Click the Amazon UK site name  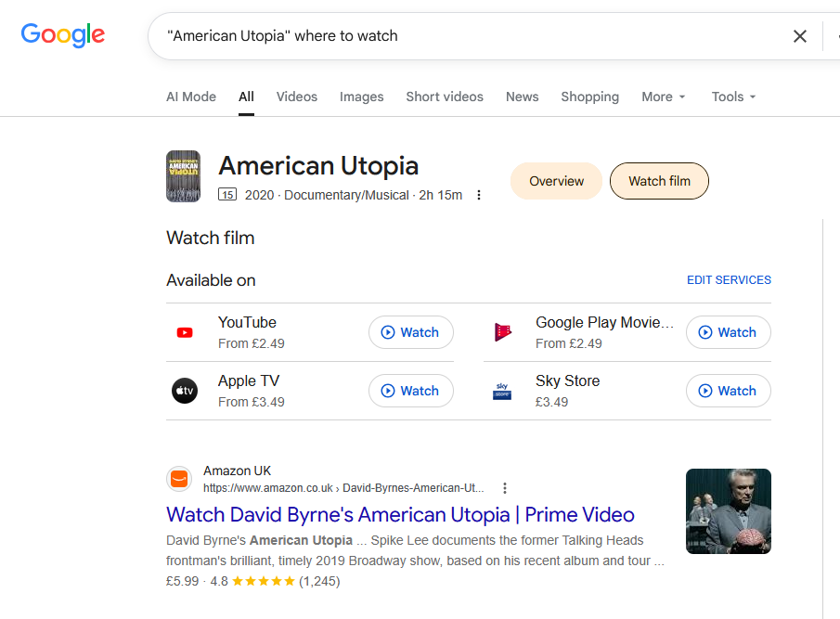pyautogui.click(x=238, y=471)
